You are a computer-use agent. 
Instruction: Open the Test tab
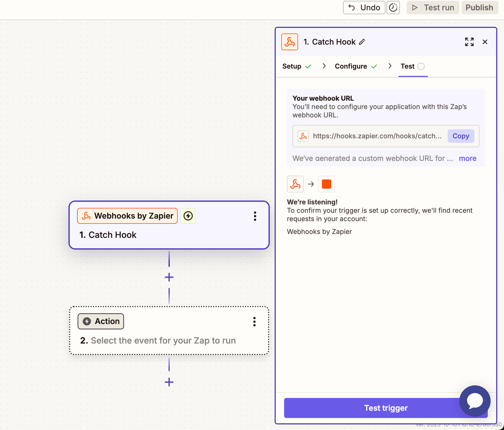pos(413,66)
